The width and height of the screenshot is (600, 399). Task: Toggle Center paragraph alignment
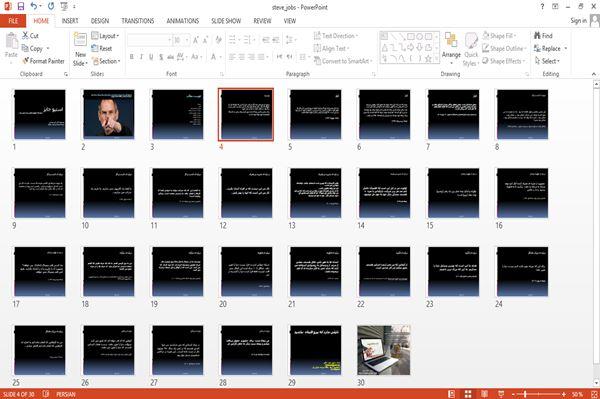(242, 57)
